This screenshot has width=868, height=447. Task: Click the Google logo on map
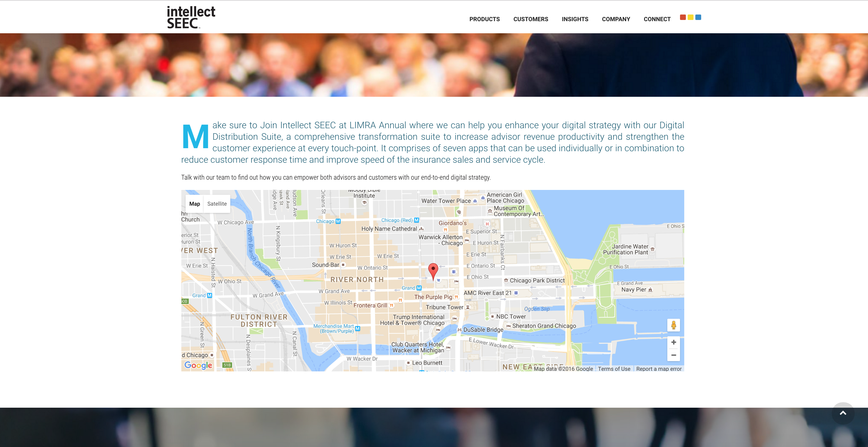click(198, 365)
